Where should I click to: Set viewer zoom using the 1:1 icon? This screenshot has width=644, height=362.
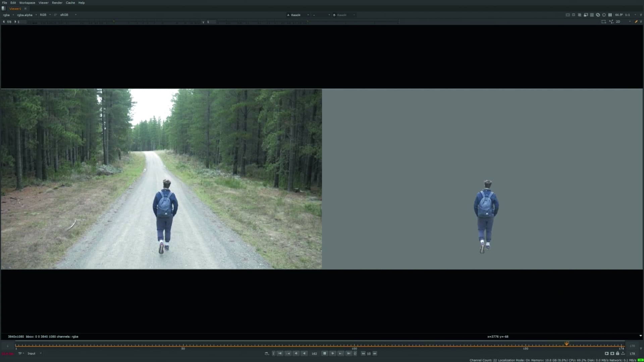click(x=627, y=15)
